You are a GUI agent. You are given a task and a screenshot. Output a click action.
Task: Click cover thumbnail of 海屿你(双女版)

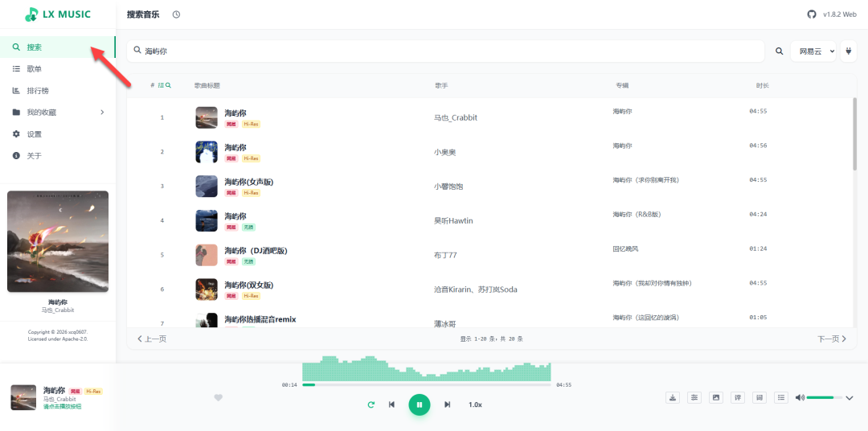[207, 289]
